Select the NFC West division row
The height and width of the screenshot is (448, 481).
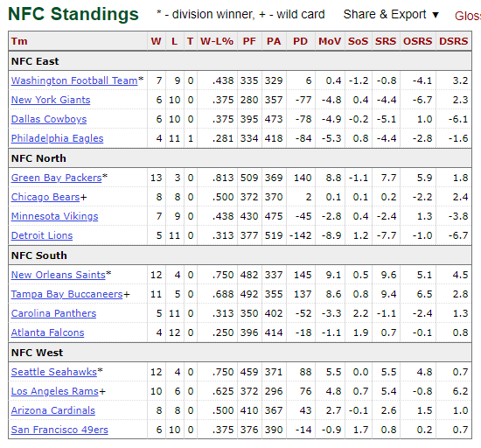coord(240,353)
